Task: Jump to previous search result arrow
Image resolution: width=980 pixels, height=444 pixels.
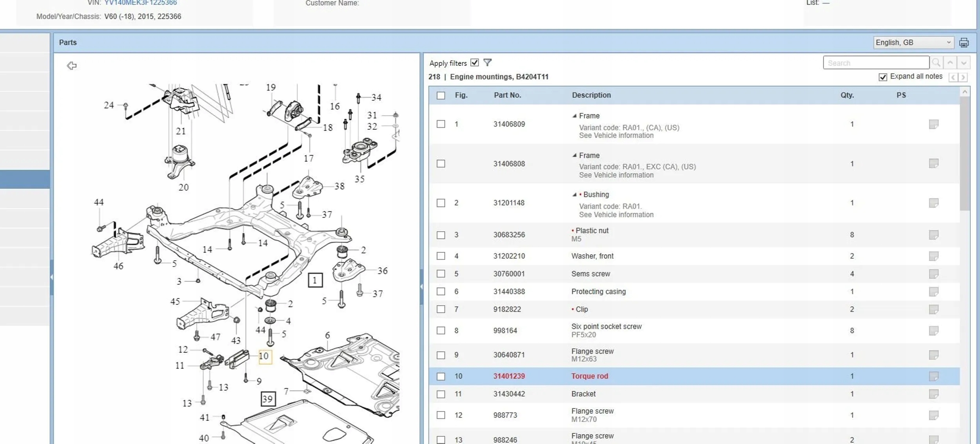Action: (x=950, y=63)
